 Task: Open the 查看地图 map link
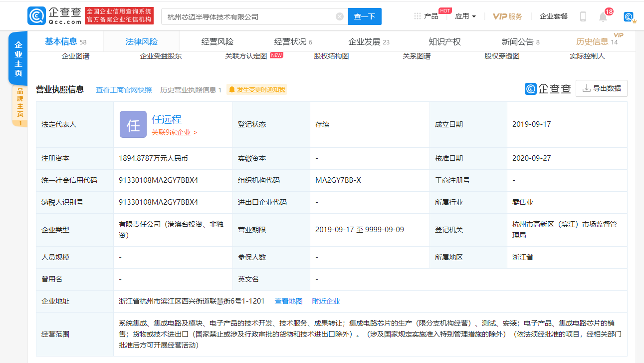(x=288, y=301)
